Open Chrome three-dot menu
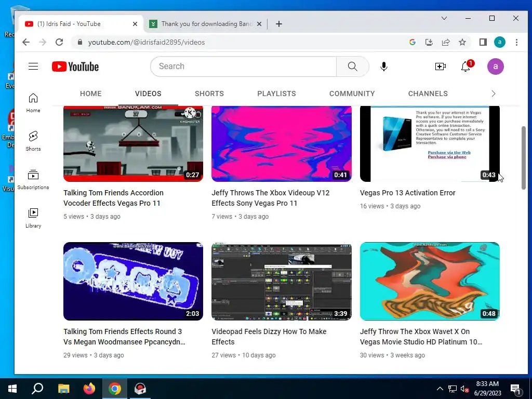This screenshot has width=532, height=399. pyautogui.click(x=516, y=42)
